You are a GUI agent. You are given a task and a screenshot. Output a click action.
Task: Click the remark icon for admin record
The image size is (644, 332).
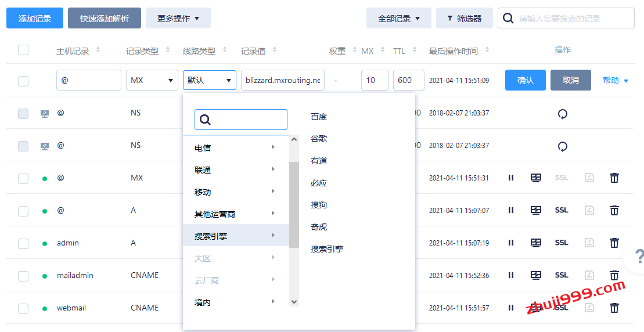click(589, 243)
